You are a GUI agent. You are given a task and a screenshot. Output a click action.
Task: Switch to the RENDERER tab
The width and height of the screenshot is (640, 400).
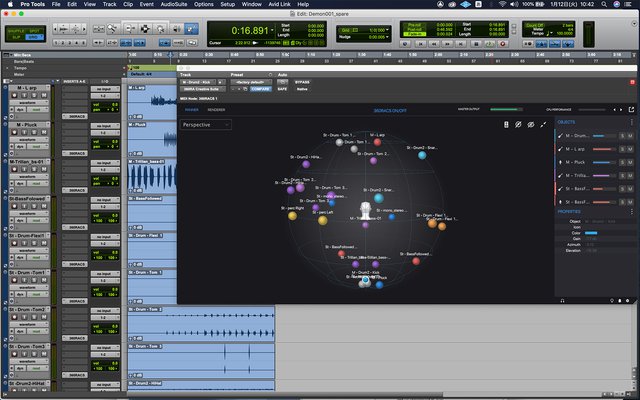coord(216,109)
